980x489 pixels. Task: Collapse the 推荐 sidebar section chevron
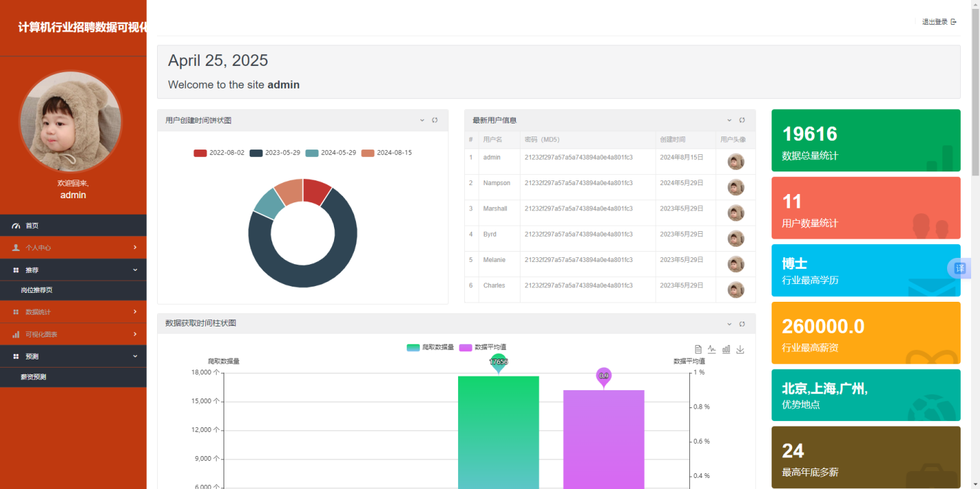[x=135, y=270]
